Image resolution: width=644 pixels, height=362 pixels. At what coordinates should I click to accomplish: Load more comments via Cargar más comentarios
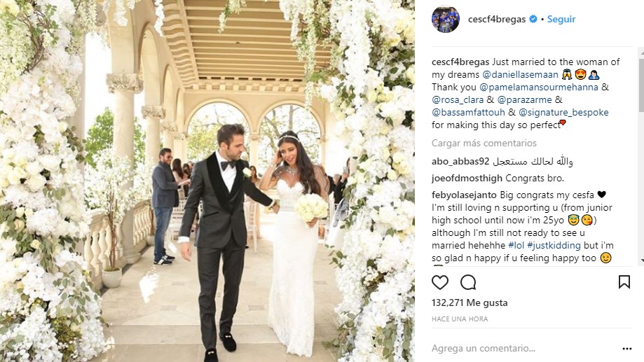(484, 144)
